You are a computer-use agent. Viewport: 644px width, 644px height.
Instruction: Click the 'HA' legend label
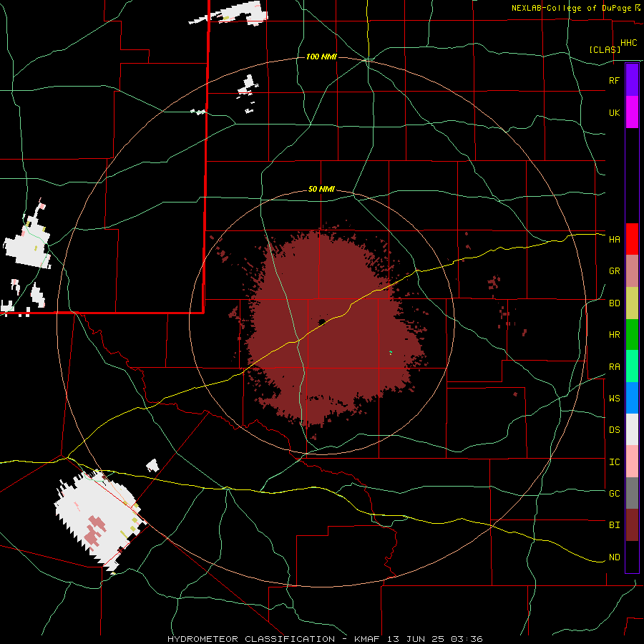pos(614,239)
